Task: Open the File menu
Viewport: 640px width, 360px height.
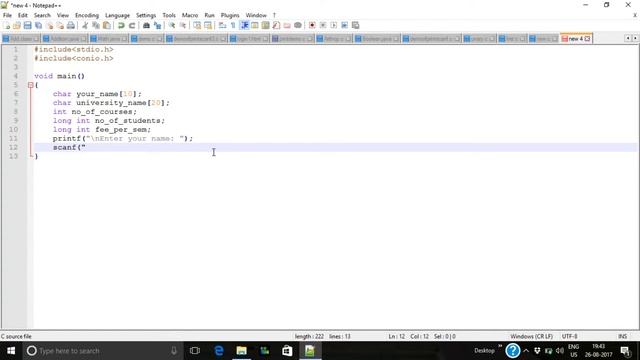Action: pyautogui.click(x=7, y=15)
